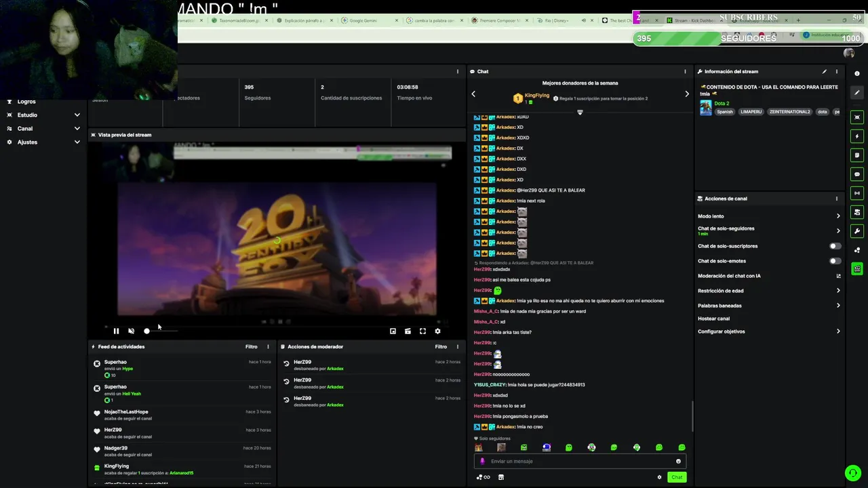Click the Misha_A_C username in chat
The width and height of the screenshot is (868, 488).
tap(486, 311)
